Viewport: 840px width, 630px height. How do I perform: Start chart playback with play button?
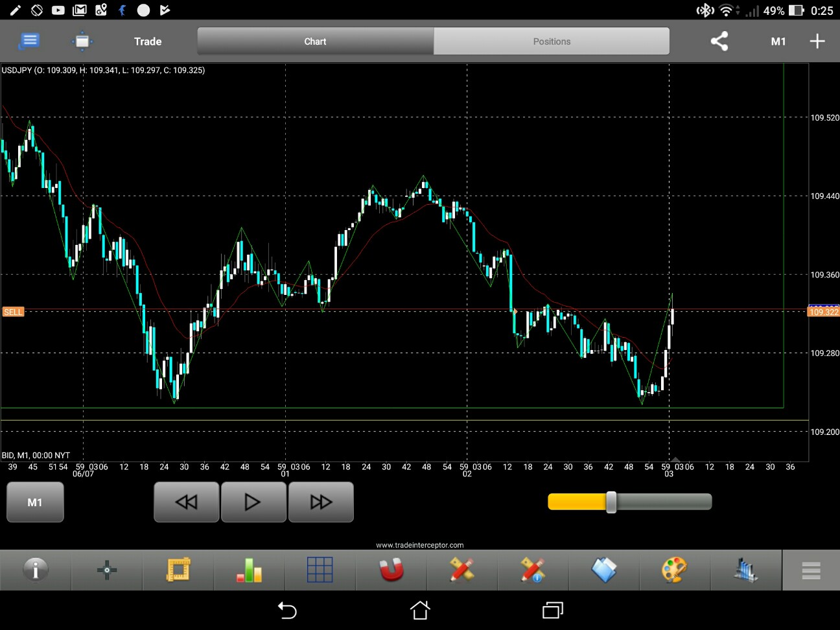[x=253, y=502]
